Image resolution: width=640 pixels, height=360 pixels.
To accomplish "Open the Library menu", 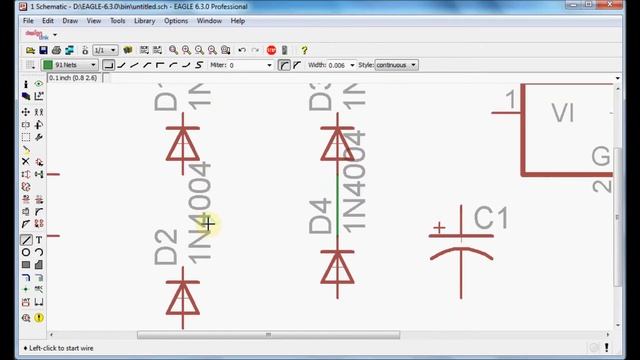I will click(144, 21).
